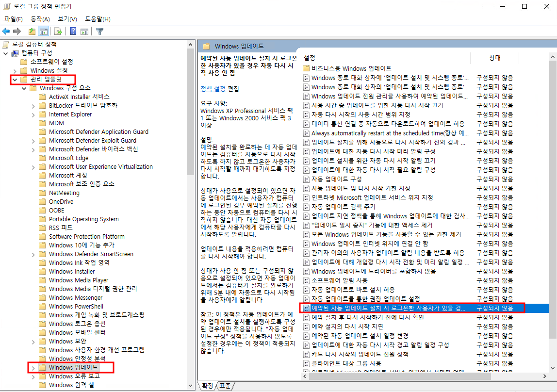Open the 동작(A) menu

(40, 19)
